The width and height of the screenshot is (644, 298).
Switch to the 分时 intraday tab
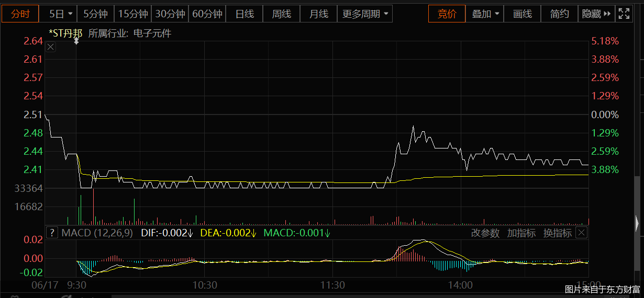20,14
